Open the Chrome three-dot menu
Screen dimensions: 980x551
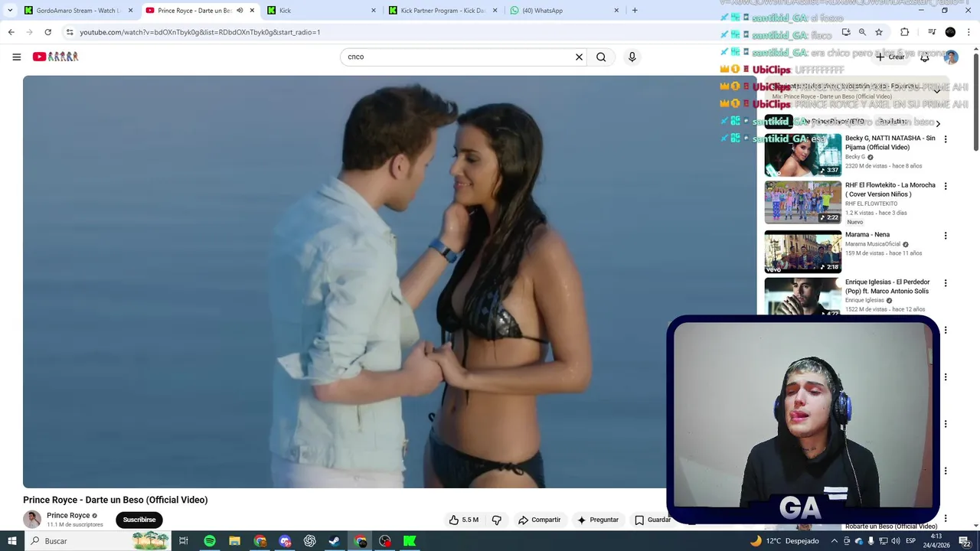[x=969, y=32]
